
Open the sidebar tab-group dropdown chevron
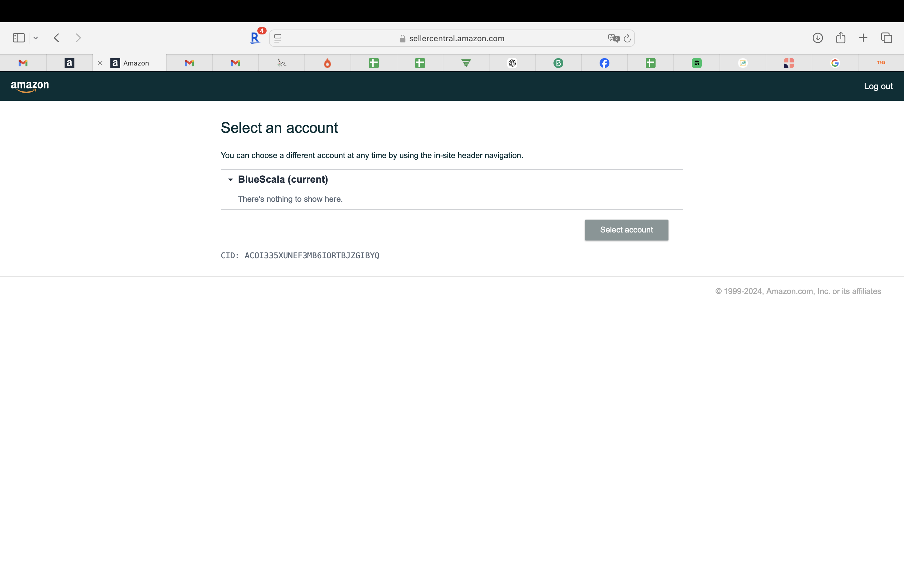point(36,38)
